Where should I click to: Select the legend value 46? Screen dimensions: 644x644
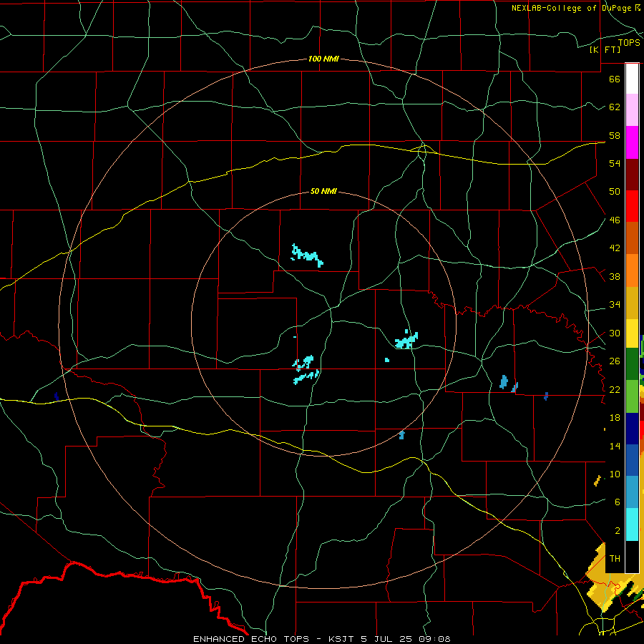pyautogui.click(x=615, y=220)
